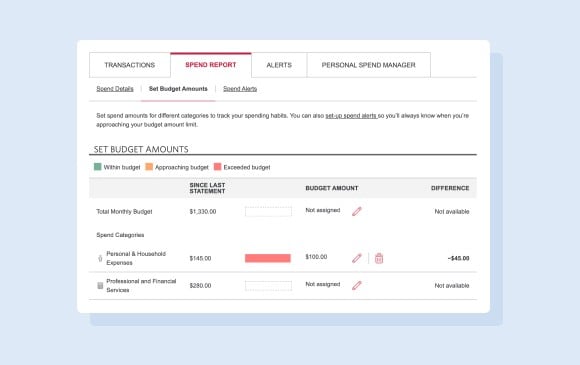Open the Transactions tab

point(129,65)
